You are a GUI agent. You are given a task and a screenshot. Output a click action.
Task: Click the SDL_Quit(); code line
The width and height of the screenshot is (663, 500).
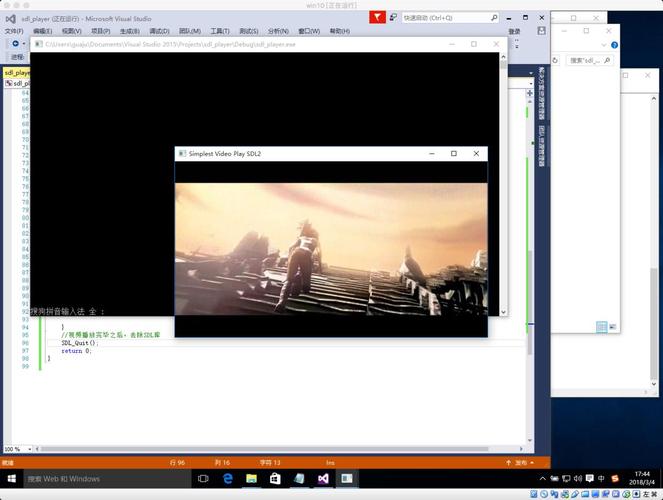79,343
